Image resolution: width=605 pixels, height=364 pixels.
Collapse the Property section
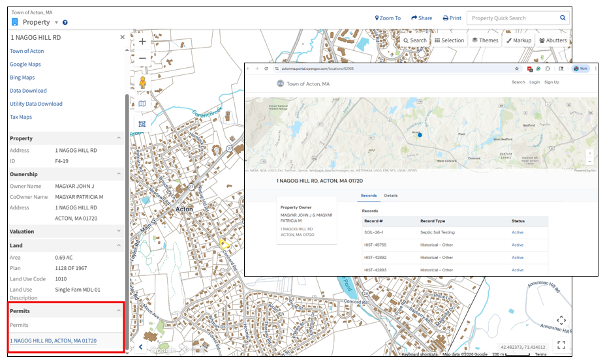pyautogui.click(x=118, y=138)
